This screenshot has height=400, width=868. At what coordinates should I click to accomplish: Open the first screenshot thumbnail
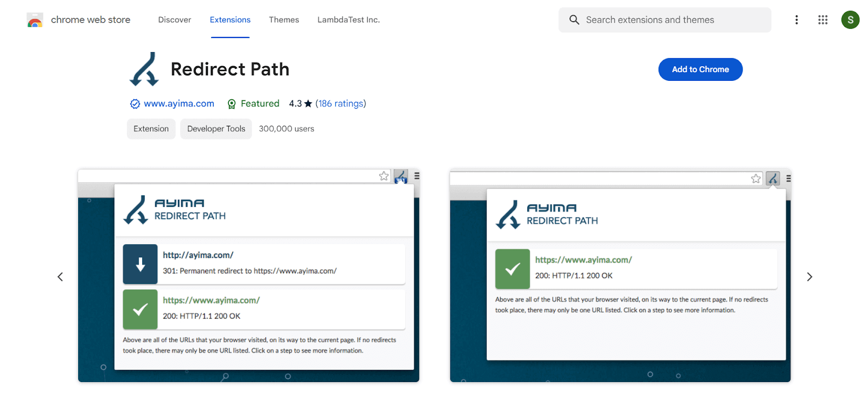[248, 275]
